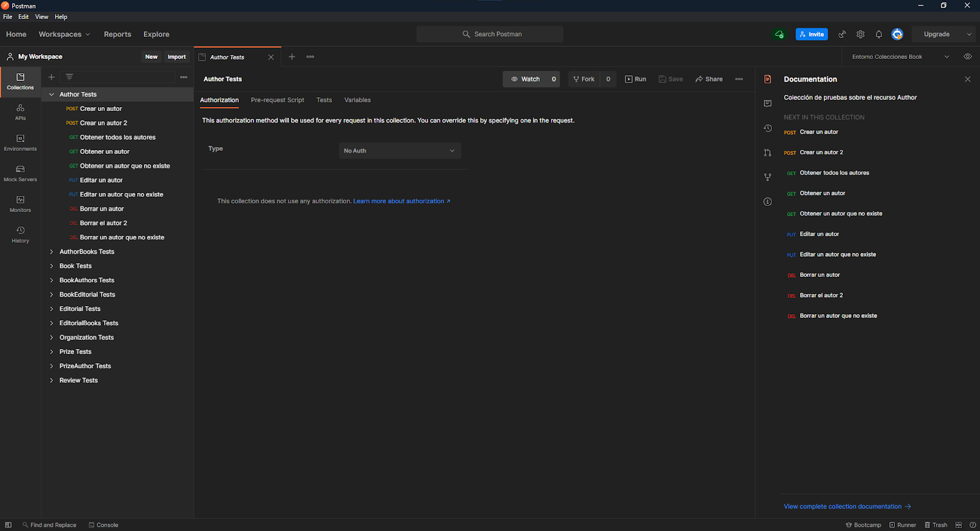Watch the Author Tests collection
The height and width of the screenshot is (531, 980).
tap(526, 79)
